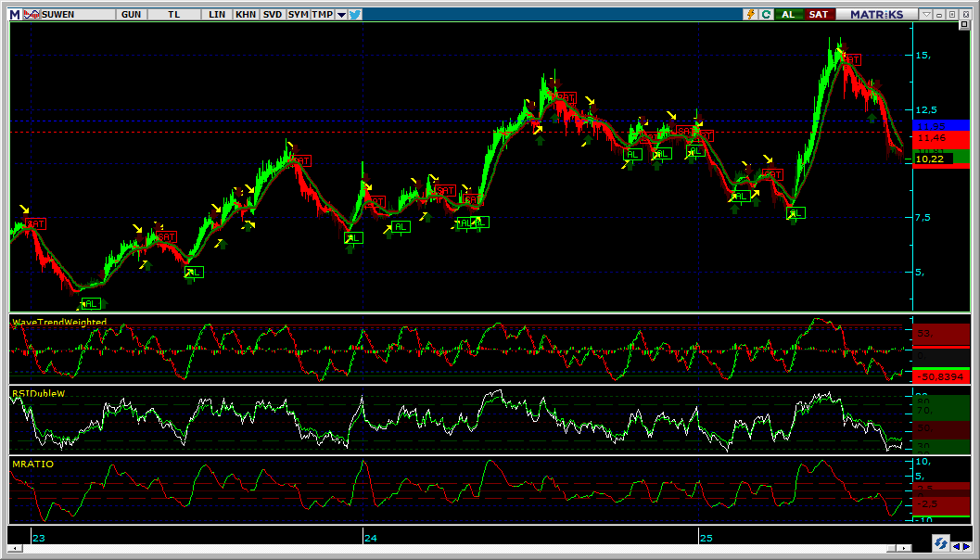
Task: Click the blue 11,95 price label
Action: tap(941, 125)
